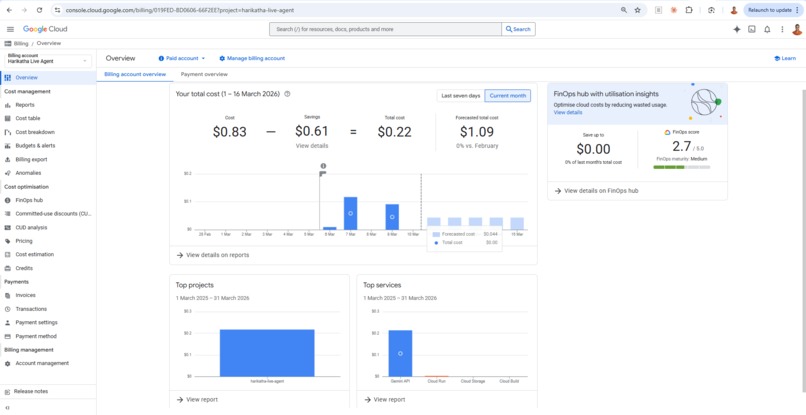Click the 7 Mar cost bar
Viewport: 806px width, 415px height.
pos(351,213)
